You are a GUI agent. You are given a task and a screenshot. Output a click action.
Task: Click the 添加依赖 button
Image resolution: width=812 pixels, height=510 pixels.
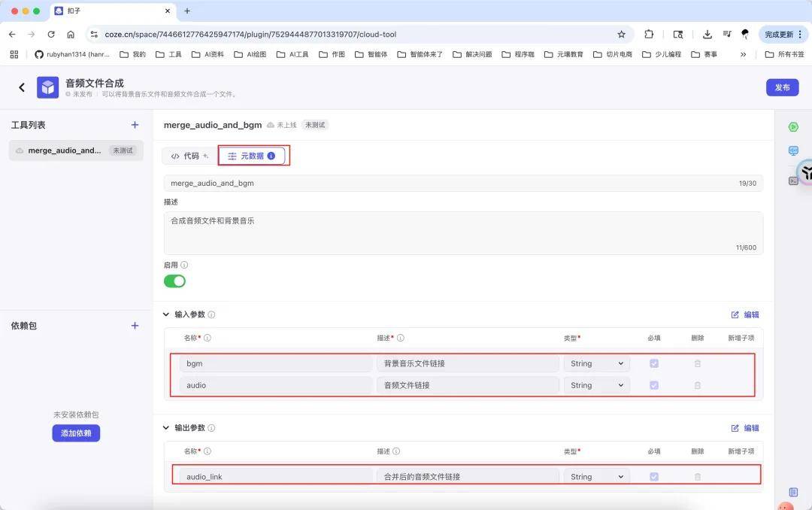76,433
